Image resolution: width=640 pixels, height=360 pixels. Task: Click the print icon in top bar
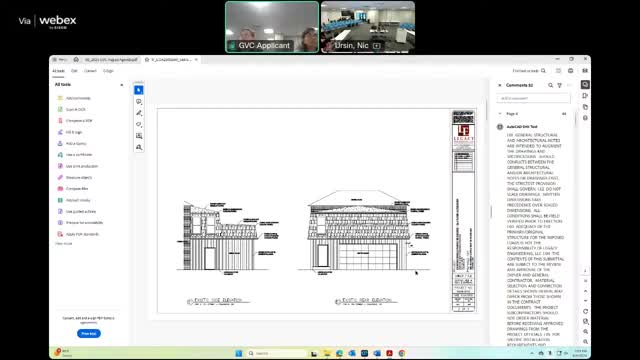pyautogui.click(x=571, y=71)
